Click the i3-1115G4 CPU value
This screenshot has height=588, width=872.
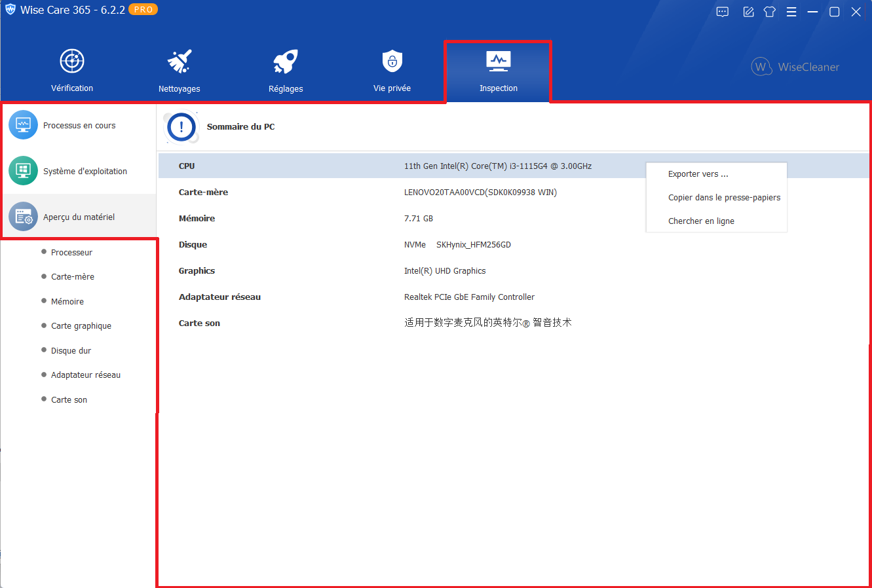pos(498,166)
